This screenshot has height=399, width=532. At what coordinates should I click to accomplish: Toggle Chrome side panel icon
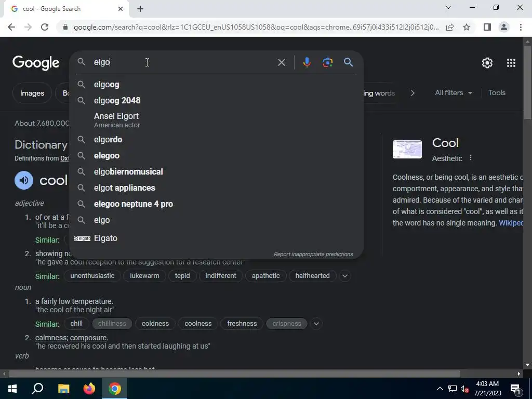[x=487, y=27]
